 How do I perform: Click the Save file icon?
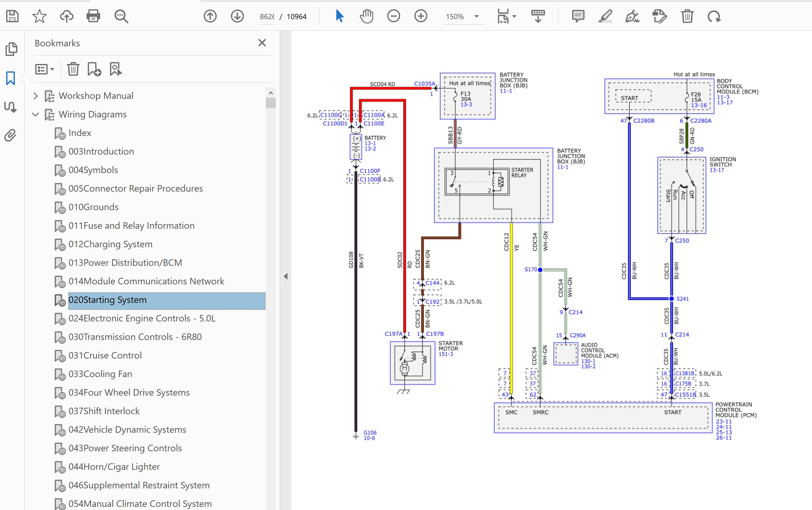click(12, 16)
